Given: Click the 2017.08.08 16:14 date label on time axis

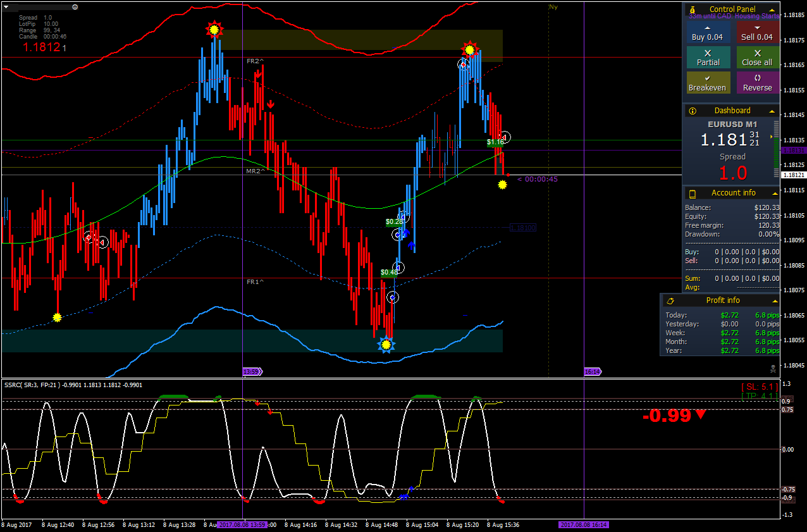Looking at the screenshot, I should [x=584, y=524].
